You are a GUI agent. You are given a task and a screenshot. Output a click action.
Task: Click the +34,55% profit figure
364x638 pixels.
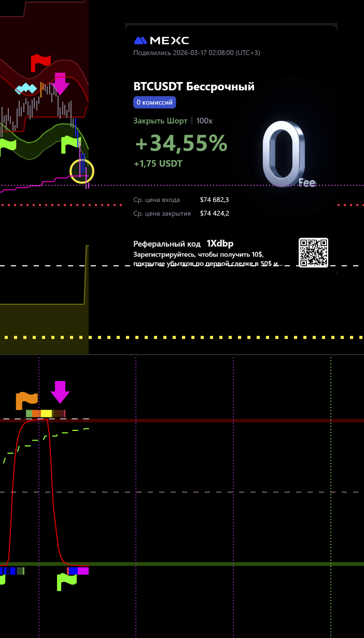(181, 144)
